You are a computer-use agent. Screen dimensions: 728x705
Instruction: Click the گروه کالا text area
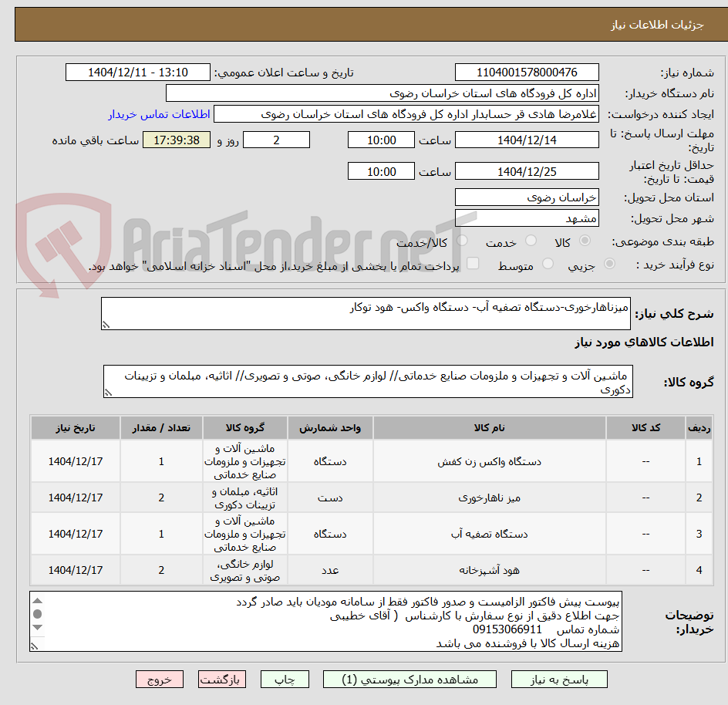click(368, 382)
